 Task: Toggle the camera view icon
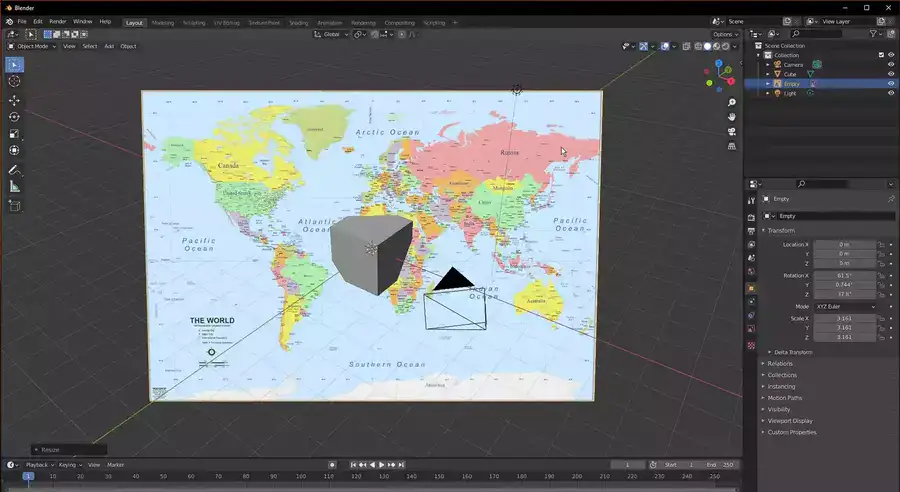732,131
